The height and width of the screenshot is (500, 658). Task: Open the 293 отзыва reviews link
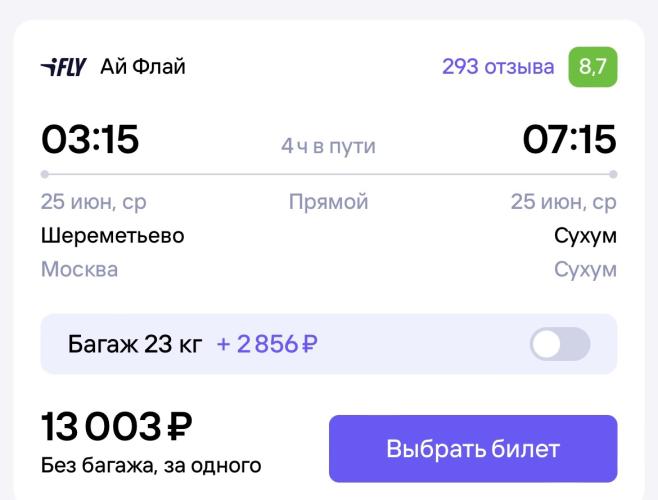[x=498, y=67]
